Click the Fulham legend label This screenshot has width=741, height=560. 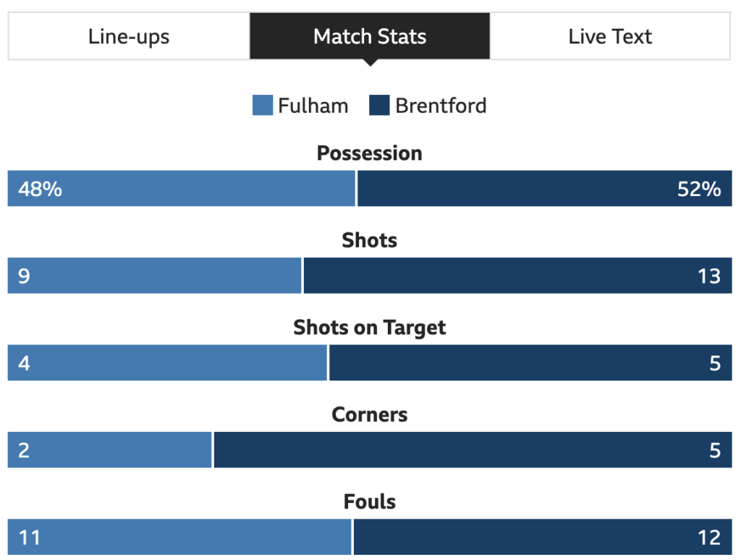click(x=313, y=106)
